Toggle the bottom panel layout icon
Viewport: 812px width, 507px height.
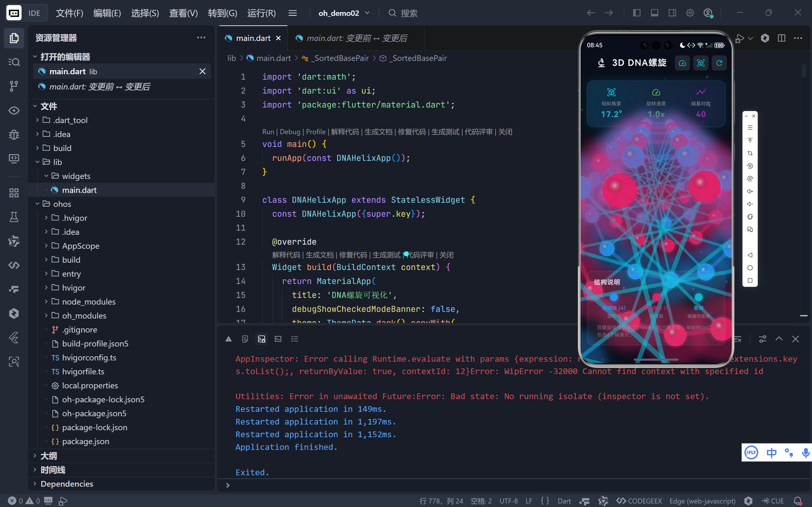(654, 13)
